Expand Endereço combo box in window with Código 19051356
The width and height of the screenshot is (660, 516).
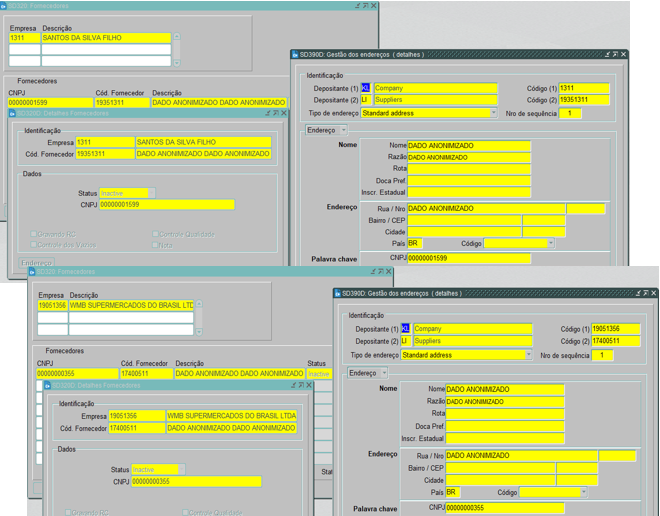(x=384, y=373)
